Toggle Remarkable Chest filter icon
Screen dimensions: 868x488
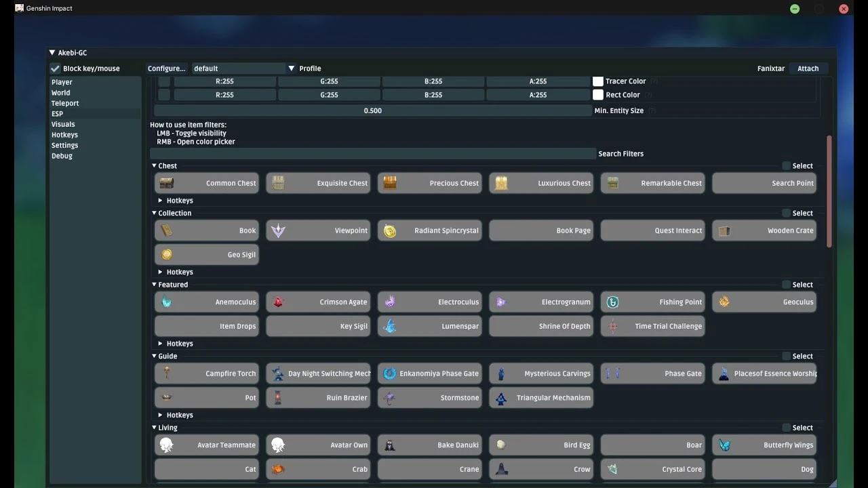pyautogui.click(x=612, y=183)
